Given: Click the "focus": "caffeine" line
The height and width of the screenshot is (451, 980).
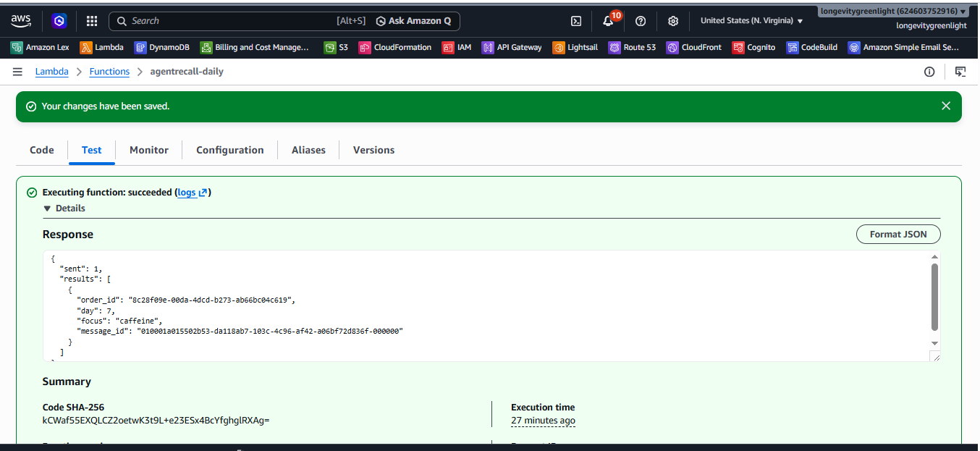Looking at the screenshot, I should (x=120, y=320).
